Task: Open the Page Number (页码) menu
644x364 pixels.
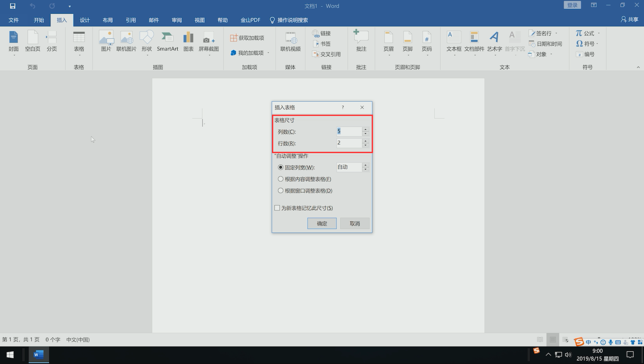Action: [x=427, y=43]
